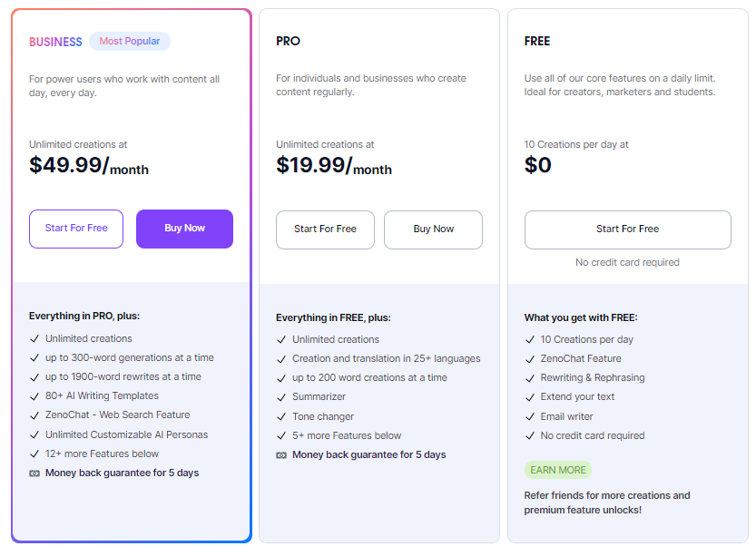Start For Free on the FREE plan

[x=627, y=229]
